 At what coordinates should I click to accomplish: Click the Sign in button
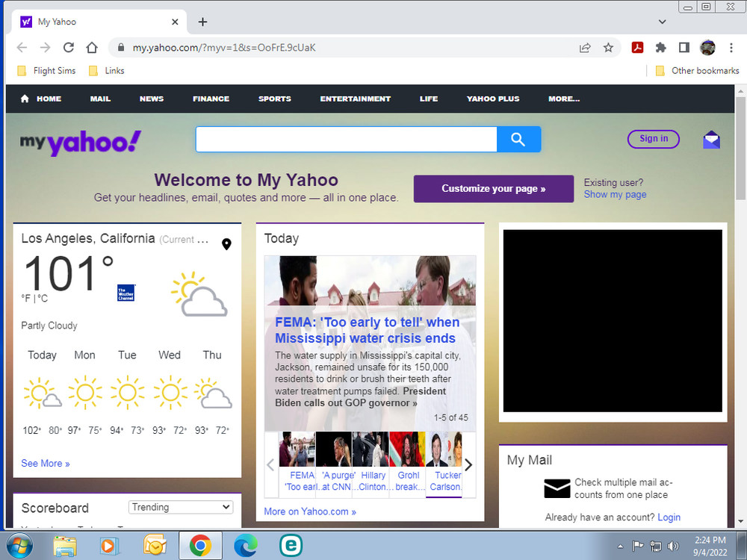(653, 139)
